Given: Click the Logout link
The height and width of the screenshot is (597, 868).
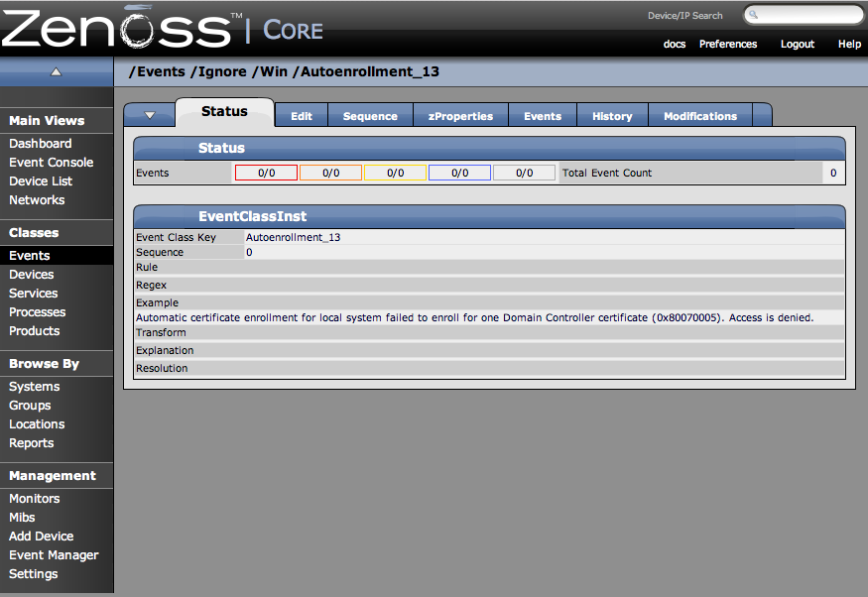Looking at the screenshot, I should click(x=798, y=45).
